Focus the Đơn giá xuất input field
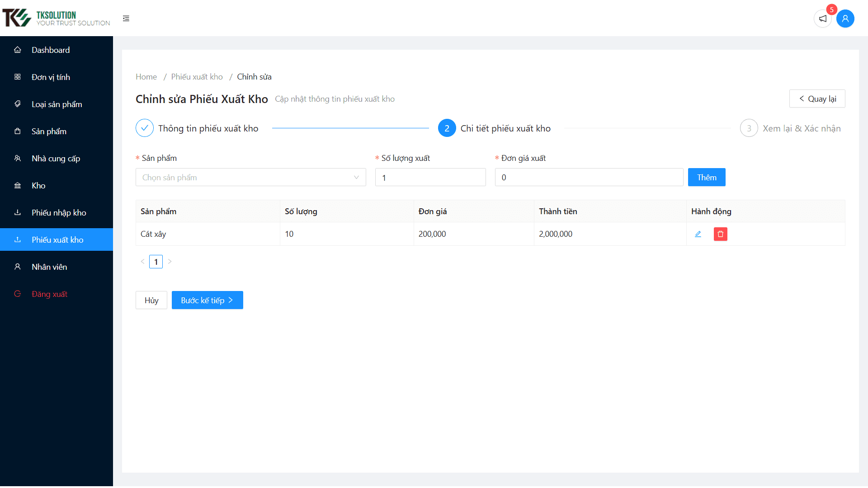The image size is (868, 488). [589, 178]
